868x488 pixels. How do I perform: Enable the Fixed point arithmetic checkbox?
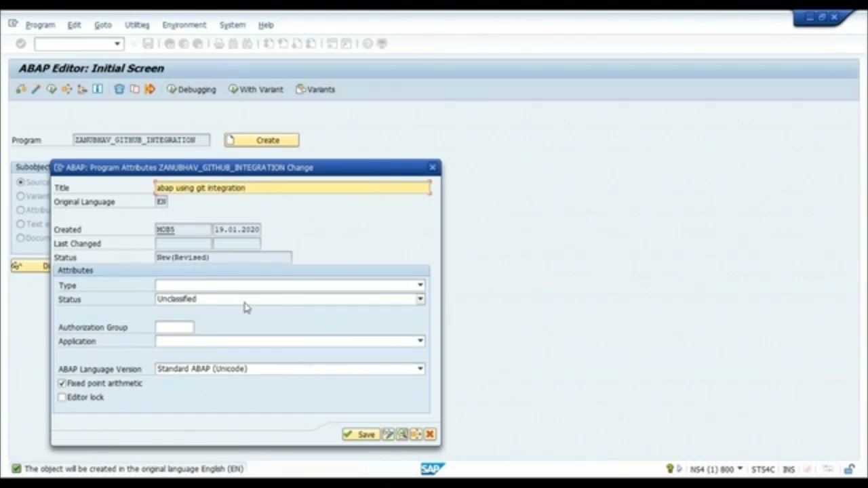(62, 383)
